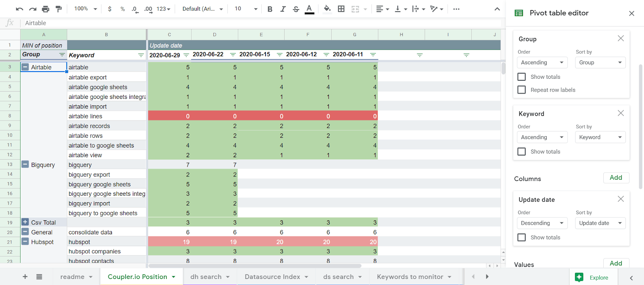Image resolution: width=644 pixels, height=285 pixels.
Task: Enable Show totals for Group
Action: [x=522, y=77]
